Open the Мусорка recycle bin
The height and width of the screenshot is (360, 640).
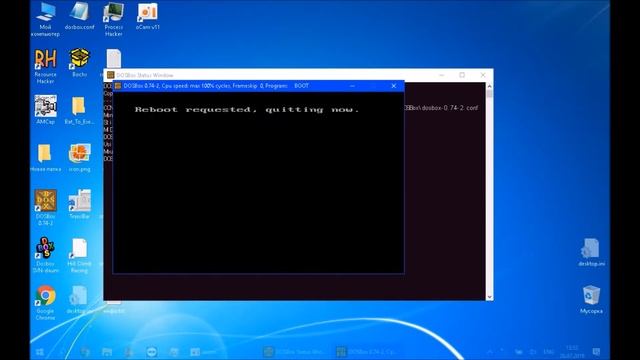(x=591, y=300)
